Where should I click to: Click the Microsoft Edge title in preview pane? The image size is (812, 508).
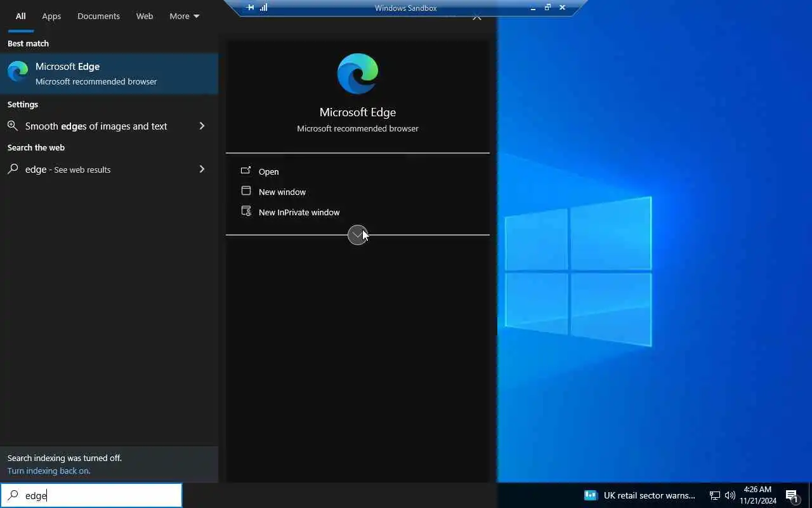pyautogui.click(x=358, y=112)
